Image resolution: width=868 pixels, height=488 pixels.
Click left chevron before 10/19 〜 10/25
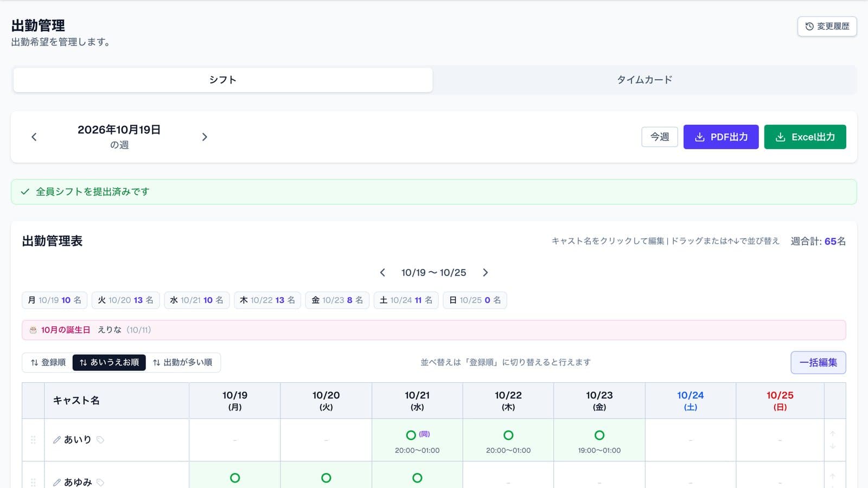click(382, 272)
